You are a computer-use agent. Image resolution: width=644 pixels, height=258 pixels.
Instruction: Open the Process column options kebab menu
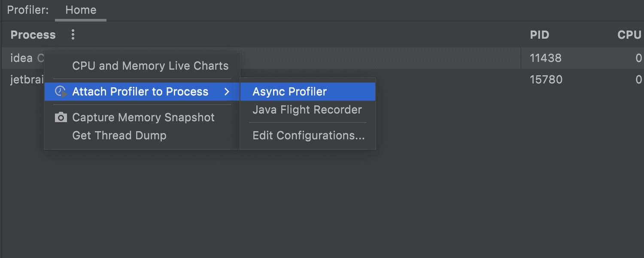73,35
